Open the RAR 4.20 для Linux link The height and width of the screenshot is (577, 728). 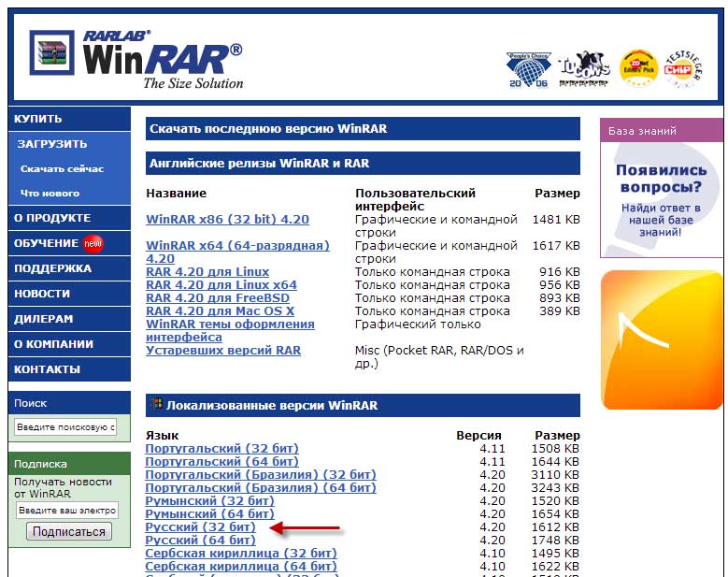coord(207,272)
